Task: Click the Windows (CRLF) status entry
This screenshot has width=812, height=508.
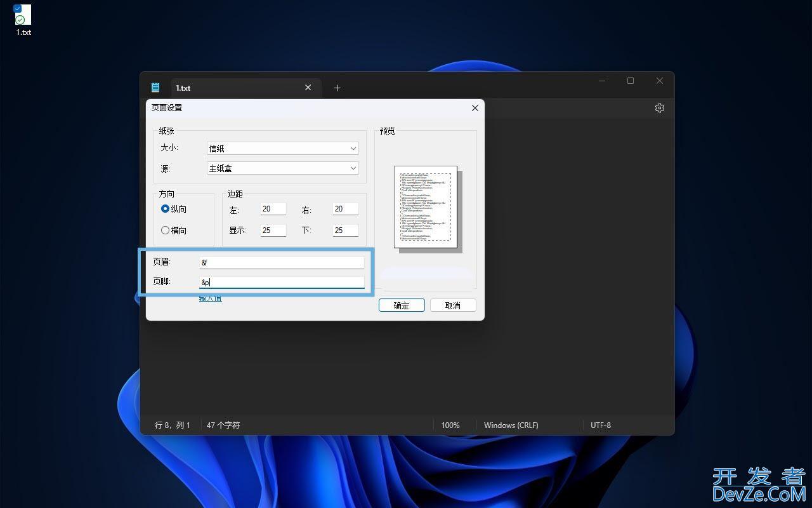Action: (511, 425)
